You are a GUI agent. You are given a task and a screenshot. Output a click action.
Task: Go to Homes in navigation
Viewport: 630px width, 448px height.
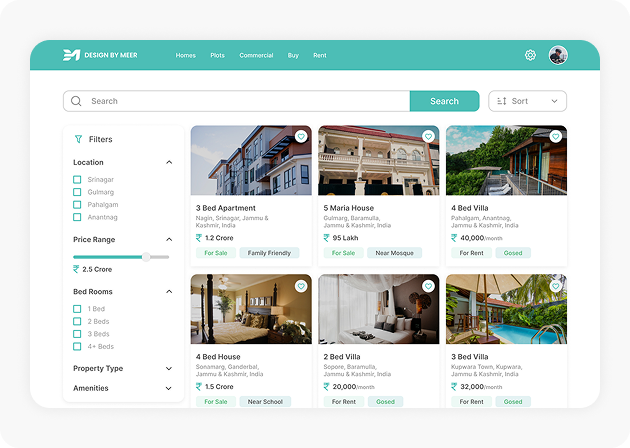pos(186,55)
